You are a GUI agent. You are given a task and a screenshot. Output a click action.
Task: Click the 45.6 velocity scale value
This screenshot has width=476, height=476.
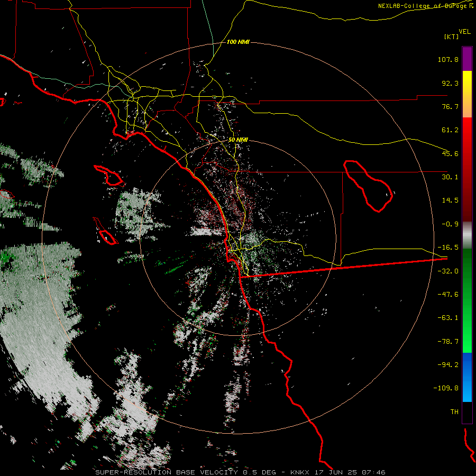pyautogui.click(x=450, y=153)
